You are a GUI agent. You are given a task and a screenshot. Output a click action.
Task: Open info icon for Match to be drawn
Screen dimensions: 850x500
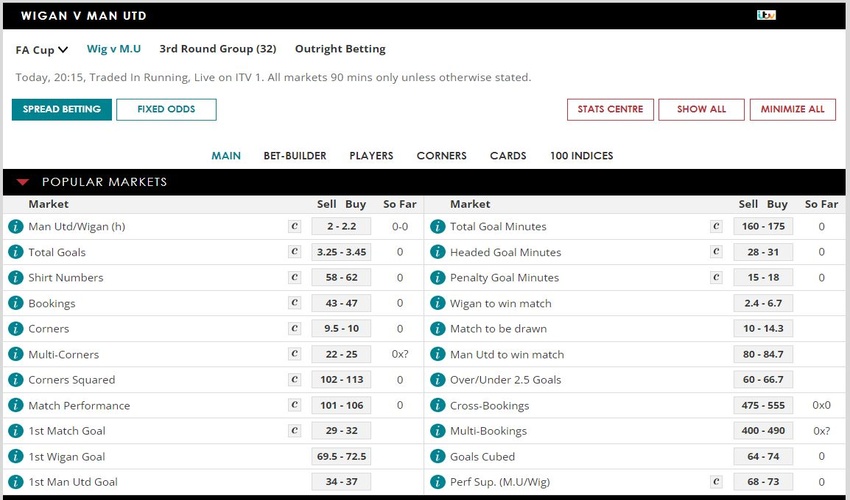point(437,328)
